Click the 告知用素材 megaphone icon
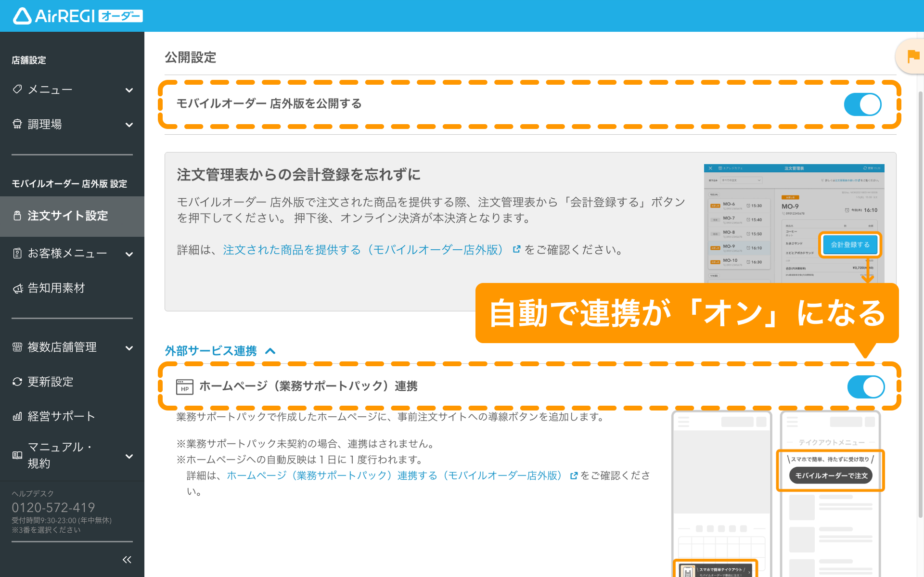Viewport: 924px width, 577px height. tap(18, 288)
